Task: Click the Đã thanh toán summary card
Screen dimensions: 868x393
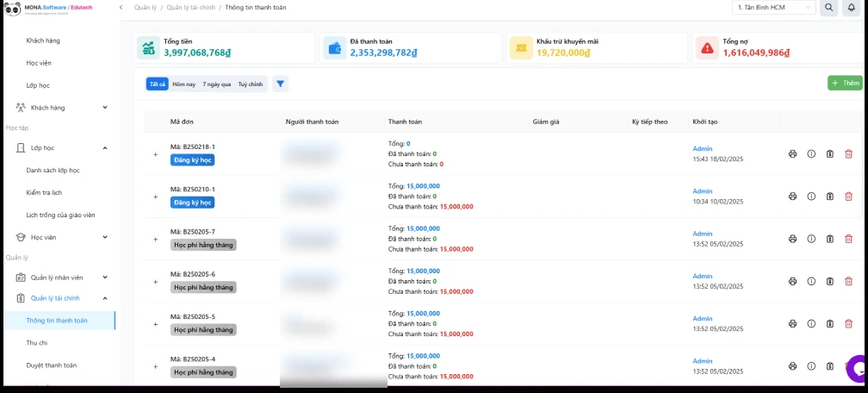Action: click(410, 47)
